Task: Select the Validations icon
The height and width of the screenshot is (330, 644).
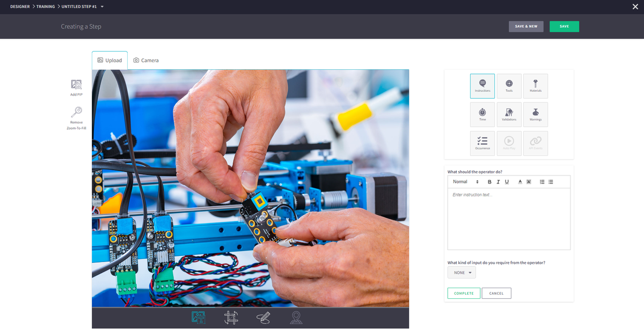Action: pos(509,114)
